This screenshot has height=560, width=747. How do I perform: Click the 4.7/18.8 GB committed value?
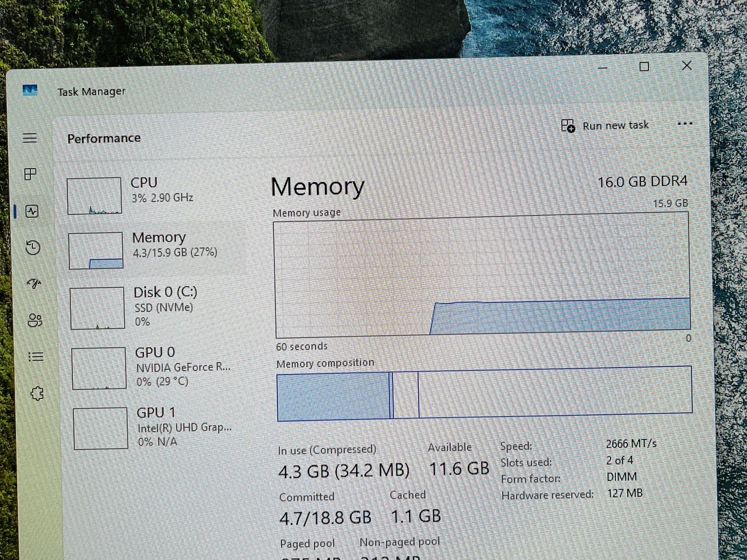[325, 517]
